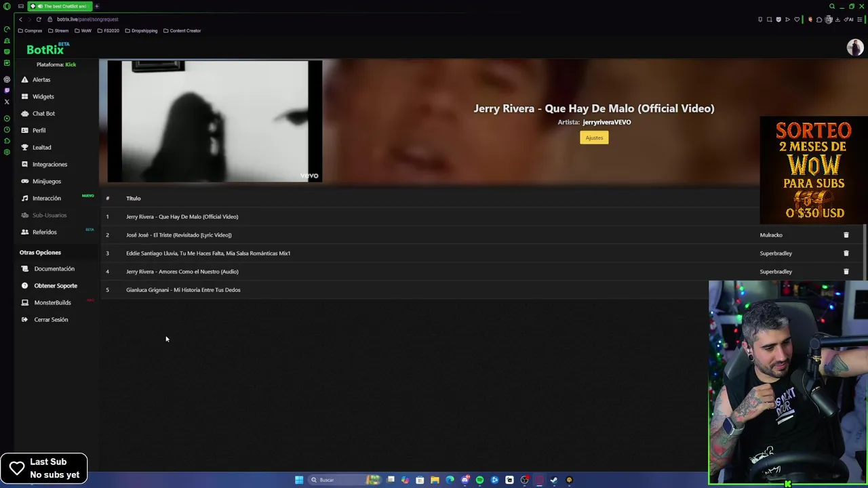Click the yellow Ajustes button

pos(594,138)
